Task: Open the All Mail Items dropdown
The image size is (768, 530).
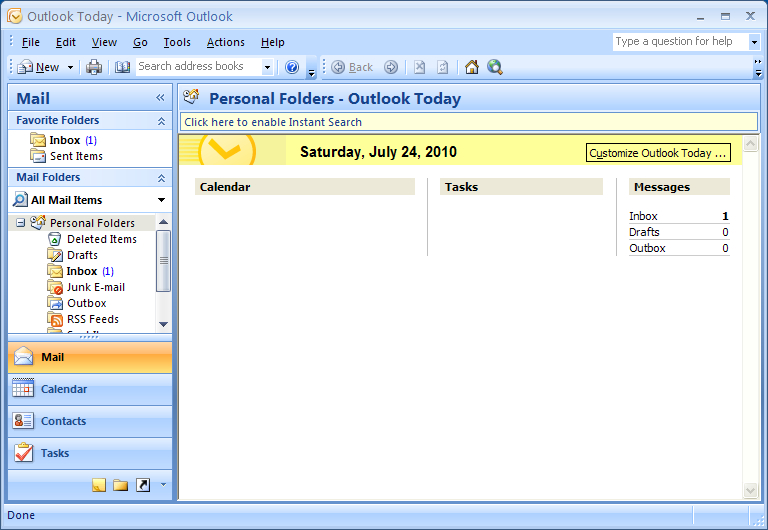Action: 161,200
